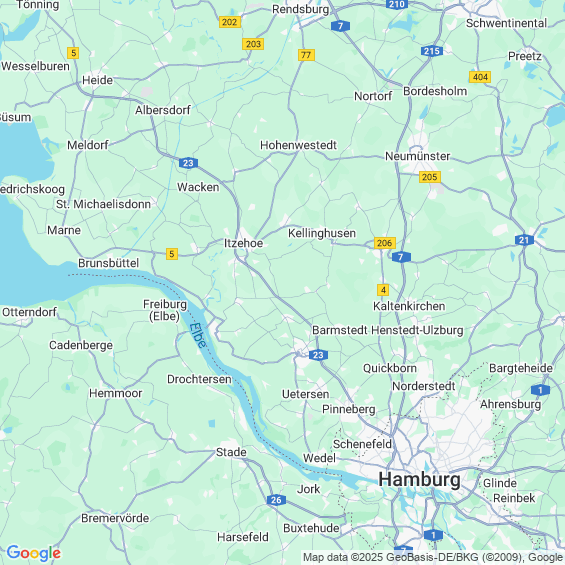Screen dimensions: 565x565
Task: Click the A7 shield near Rendsburg
Action: [340, 26]
